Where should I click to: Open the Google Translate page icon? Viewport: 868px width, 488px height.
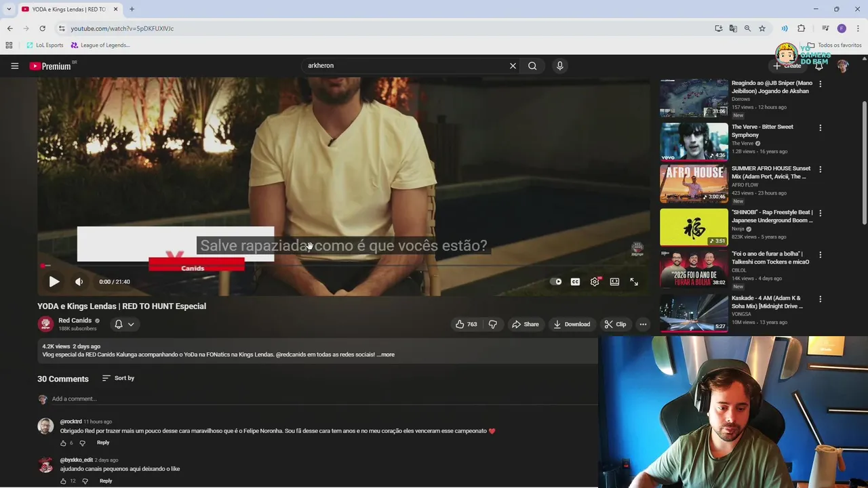pos(733,28)
